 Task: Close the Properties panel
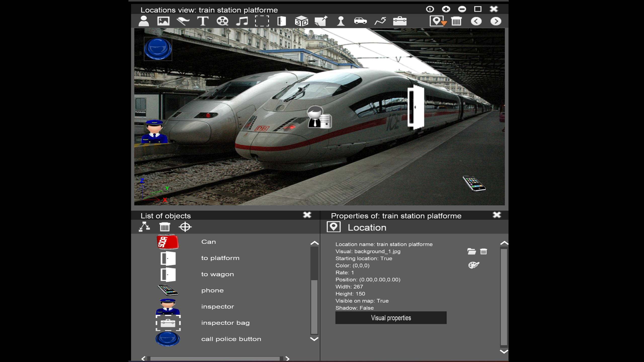[497, 215]
